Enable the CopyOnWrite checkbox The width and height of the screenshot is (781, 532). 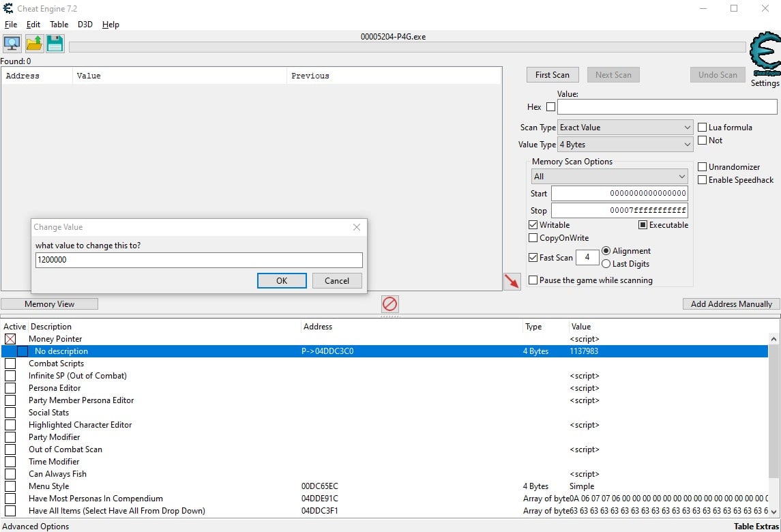point(533,237)
